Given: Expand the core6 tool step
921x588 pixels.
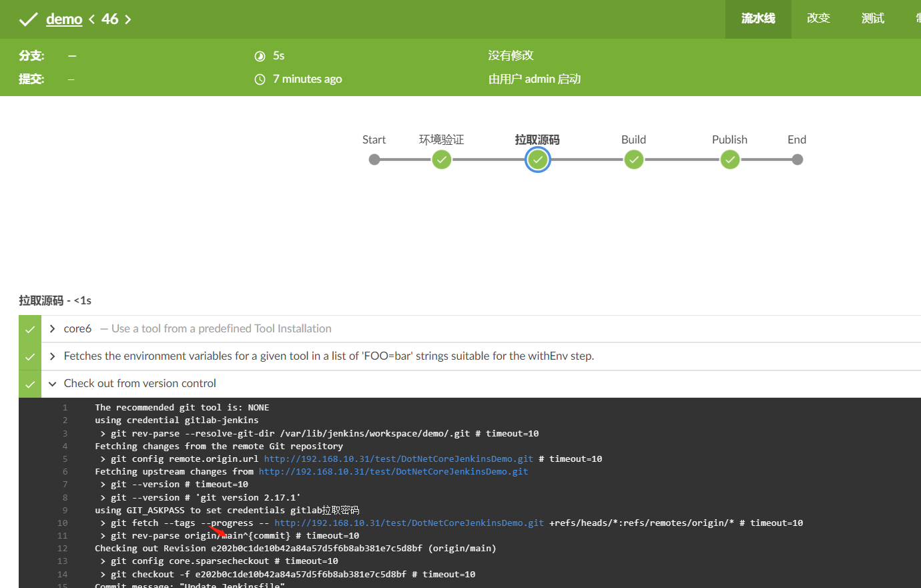Looking at the screenshot, I should pos(52,328).
